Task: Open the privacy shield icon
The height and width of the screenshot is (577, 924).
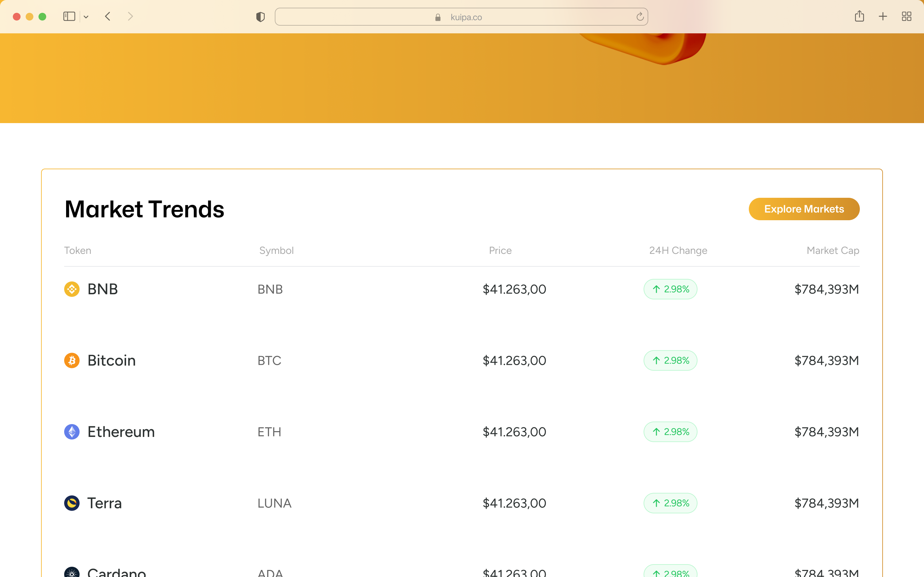Action: [261, 17]
